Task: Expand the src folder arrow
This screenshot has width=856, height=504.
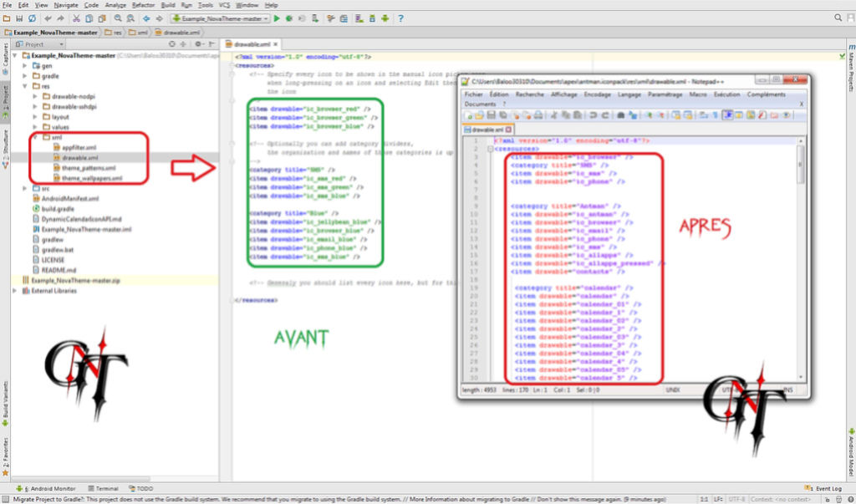Action: click(24, 188)
